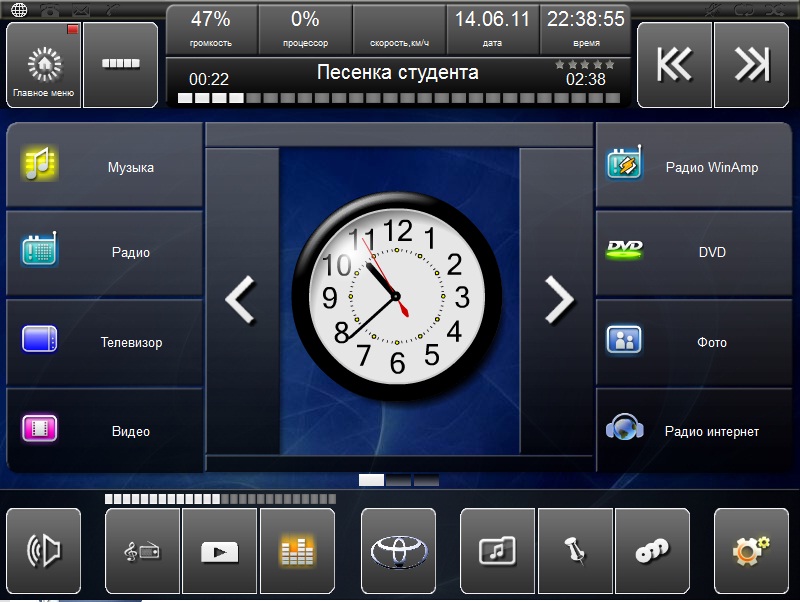The width and height of the screenshot is (800, 602).
Task: Click the 47% громкость indicator
Action: (211, 30)
